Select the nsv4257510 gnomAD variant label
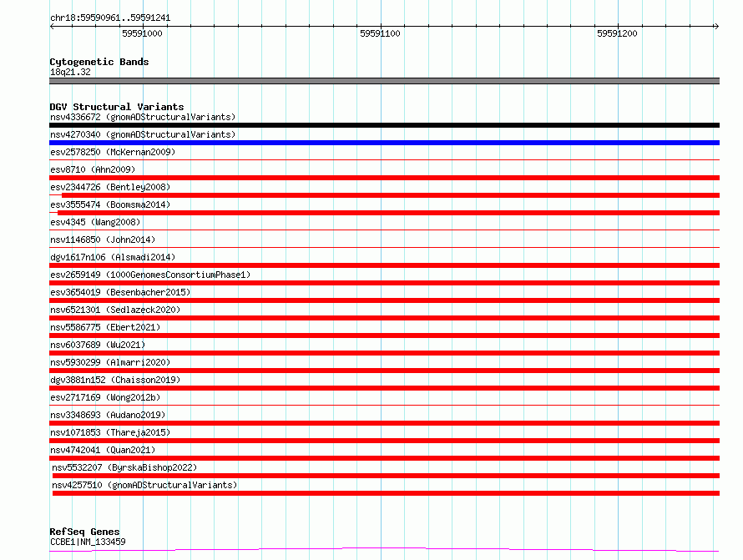The height and width of the screenshot is (560, 743). coord(144,485)
